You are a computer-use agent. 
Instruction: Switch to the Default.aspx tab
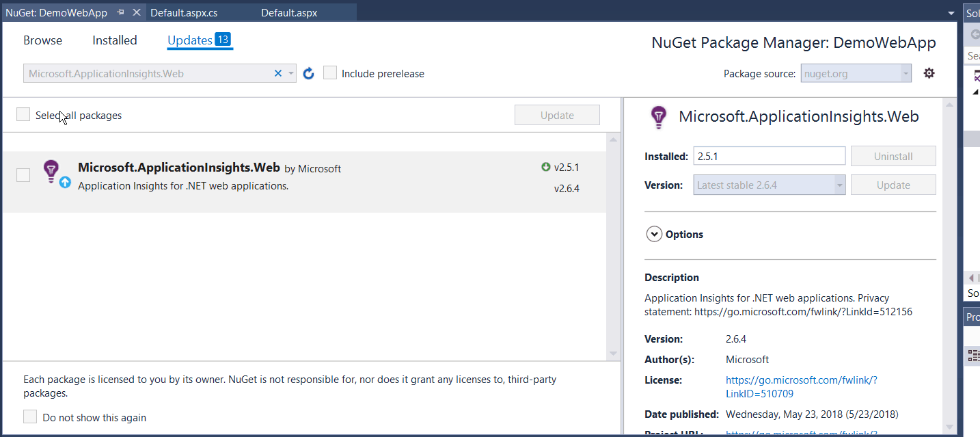(x=289, y=12)
